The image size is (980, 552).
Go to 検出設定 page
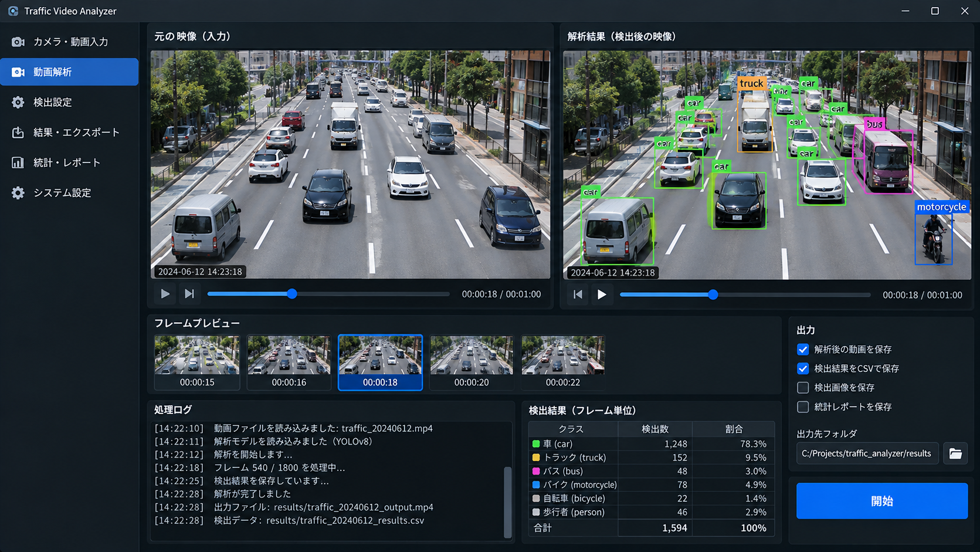[69, 102]
